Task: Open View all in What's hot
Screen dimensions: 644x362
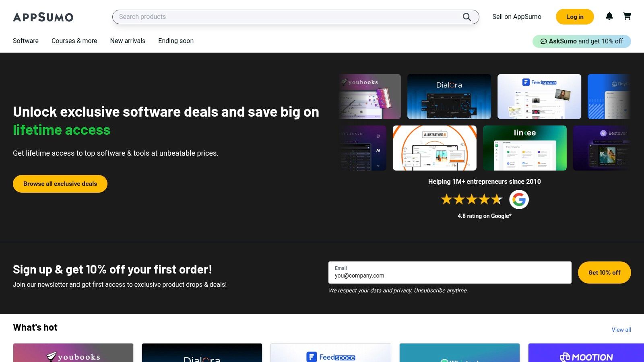Action: click(621, 330)
